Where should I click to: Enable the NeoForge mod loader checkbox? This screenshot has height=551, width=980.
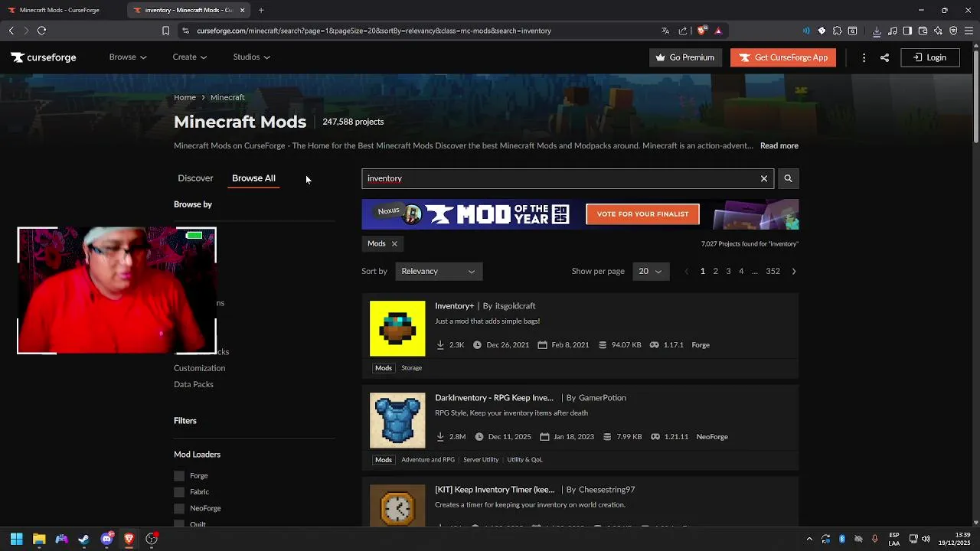click(x=179, y=508)
